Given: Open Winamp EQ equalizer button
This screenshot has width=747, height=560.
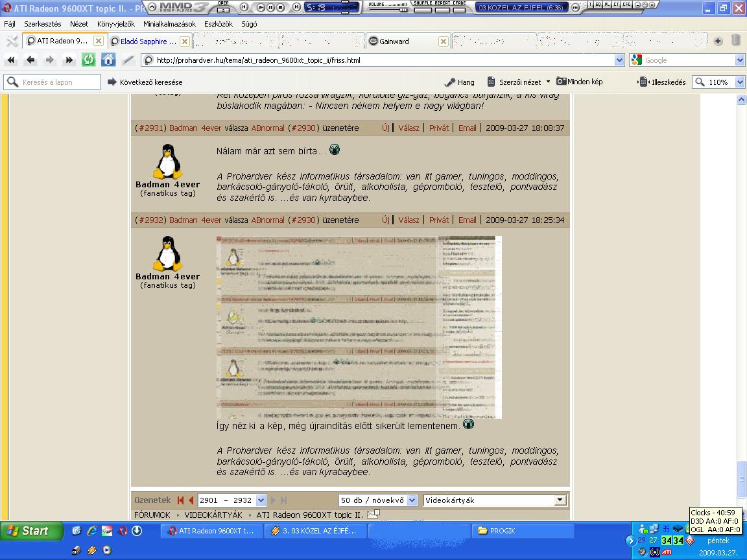Looking at the screenshot, I should click(x=599, y=5).
